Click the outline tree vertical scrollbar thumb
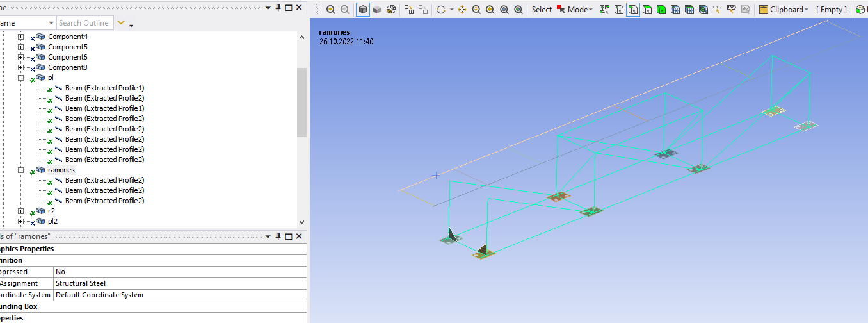This screenshot has width=868, height=323. click(x=301, y=103)
